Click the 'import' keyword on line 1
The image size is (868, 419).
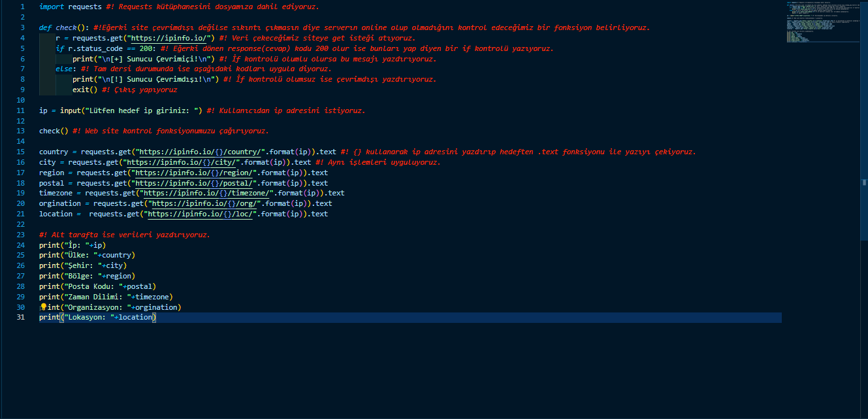point(52,7)
